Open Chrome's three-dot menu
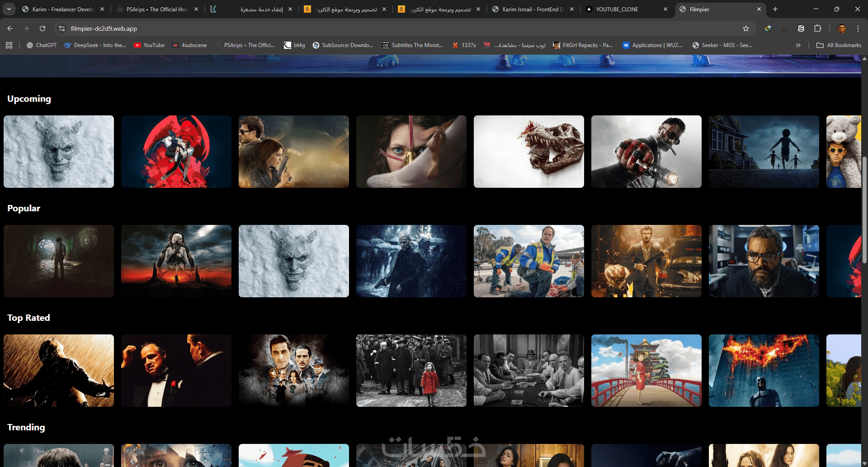 [858, 29]
